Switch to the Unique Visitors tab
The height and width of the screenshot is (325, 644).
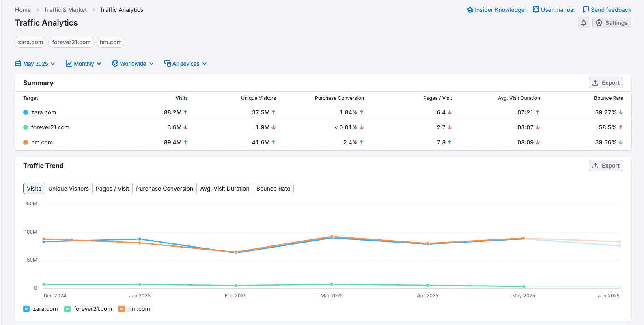[69, 189]
